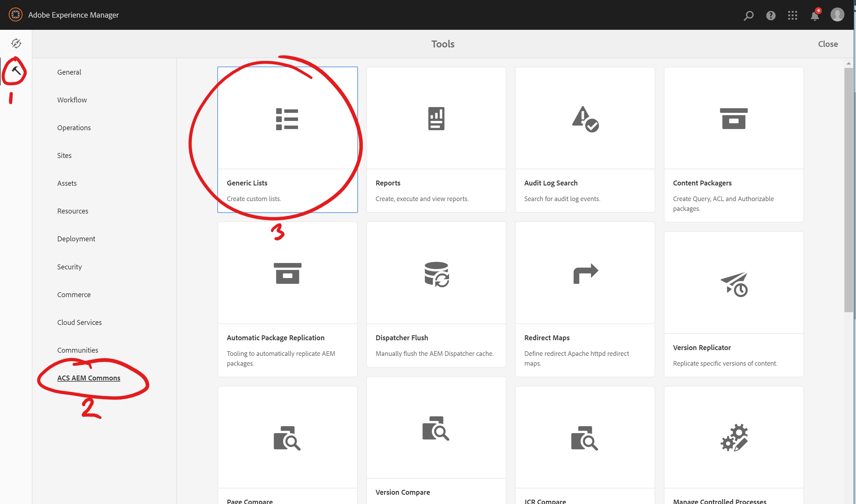Open the Version Replicator card
The width and height of the screenshot is (856, 504).
click(x=734, y=304)
